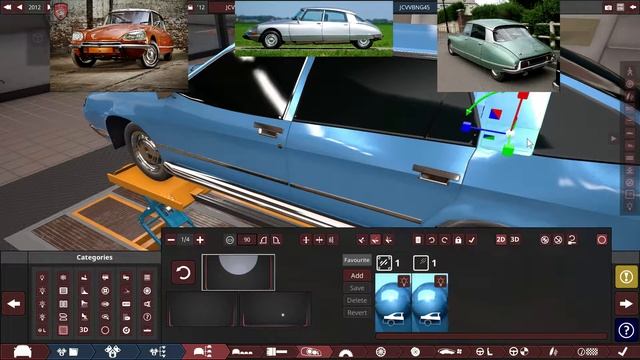Click the plus button beside 1/4
The height and width of the screenshot is (360, 640).
[x=200, y=240]
